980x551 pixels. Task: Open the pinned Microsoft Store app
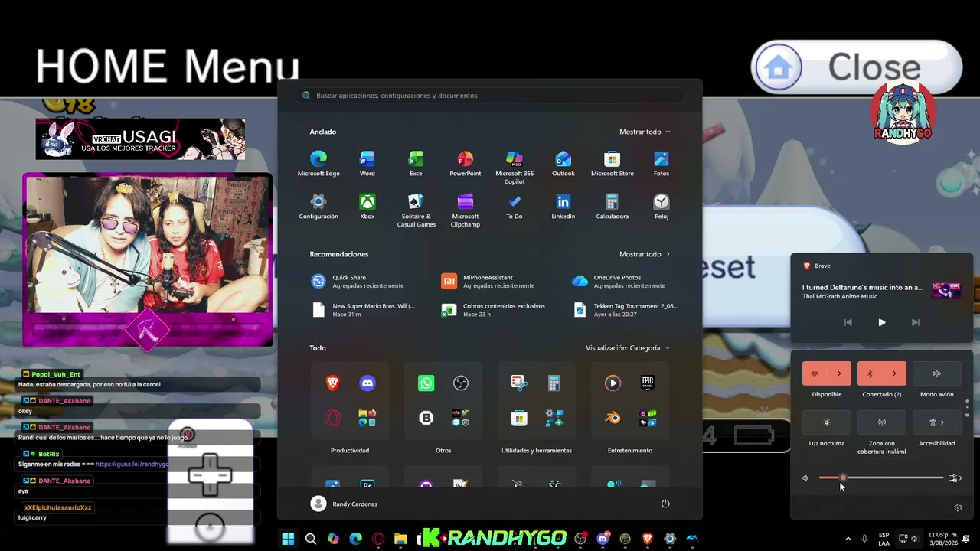pyautogui.click(x=612, y=164)
